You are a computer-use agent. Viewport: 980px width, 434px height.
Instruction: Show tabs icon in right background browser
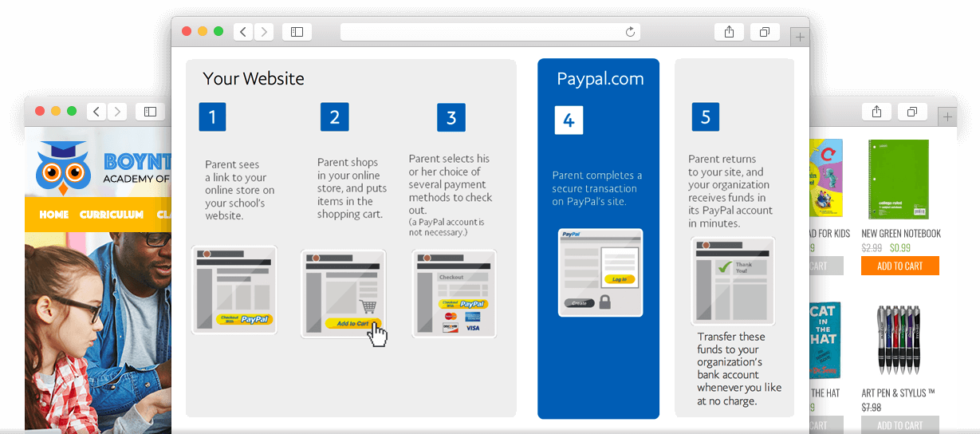(912, 112)
